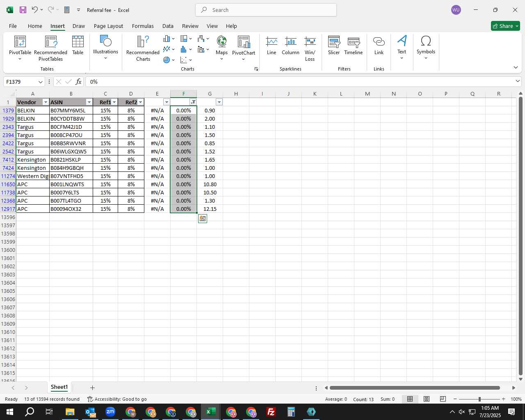Insert a Win/Loss sparkline
Image resolution: width=525 pixels, height=420 pixels.
(x=310, y=48)
